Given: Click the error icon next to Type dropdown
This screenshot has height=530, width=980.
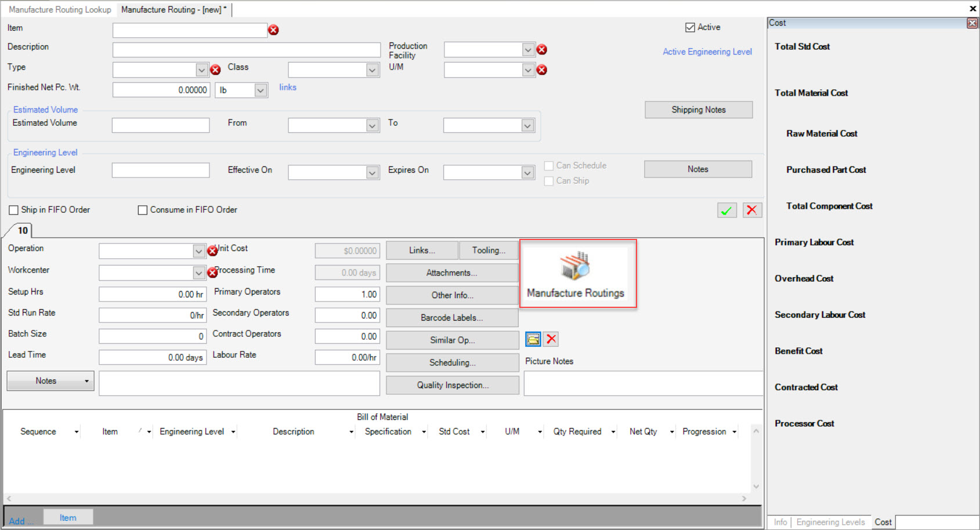Looking at the screenshot, I should point(215,70).
